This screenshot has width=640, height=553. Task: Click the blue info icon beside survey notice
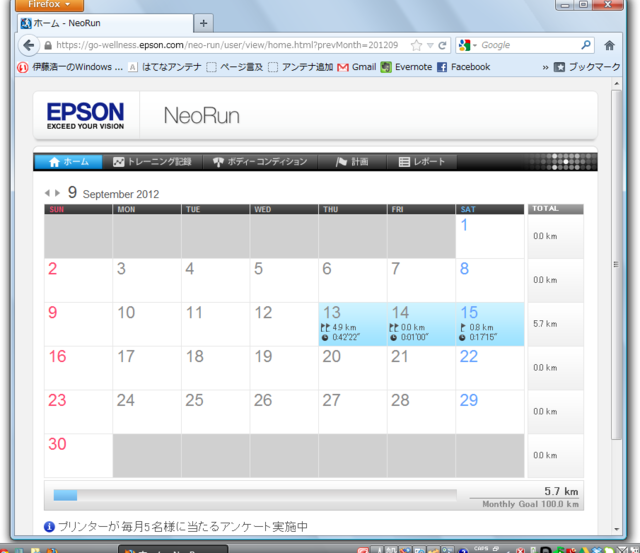click(x=49, y=527)
